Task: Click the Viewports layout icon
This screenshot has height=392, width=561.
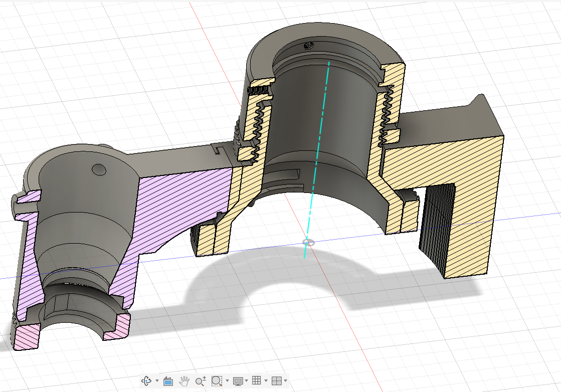Action: pyautogui.click(x=277, y=381)
